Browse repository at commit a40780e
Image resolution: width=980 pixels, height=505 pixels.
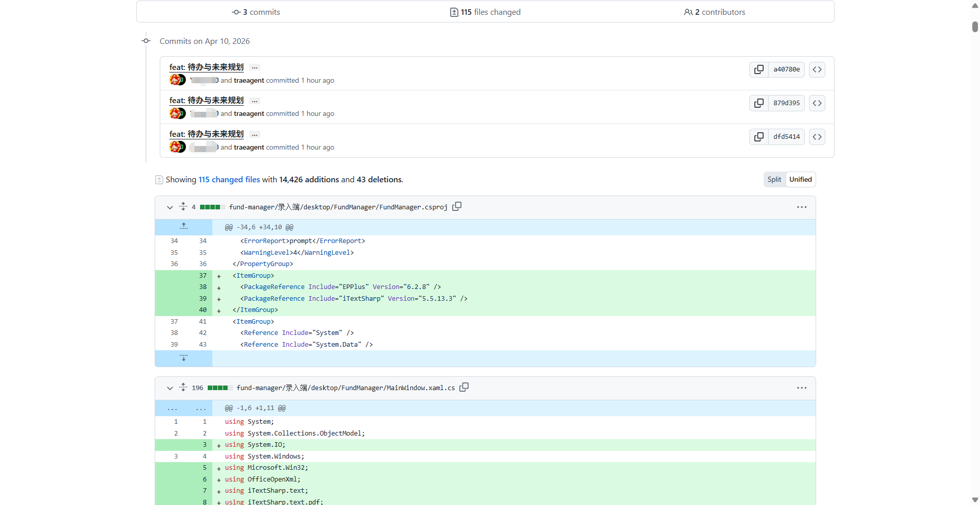coord(817,69)
